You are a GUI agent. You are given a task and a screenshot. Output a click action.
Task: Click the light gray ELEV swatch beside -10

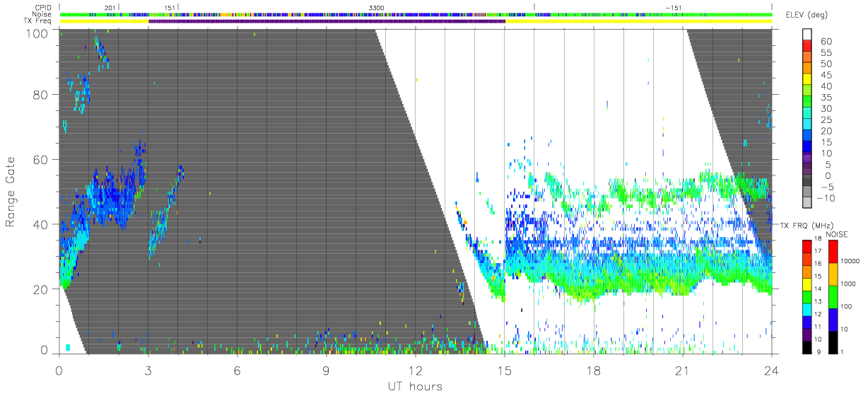[x=807, y=204]
